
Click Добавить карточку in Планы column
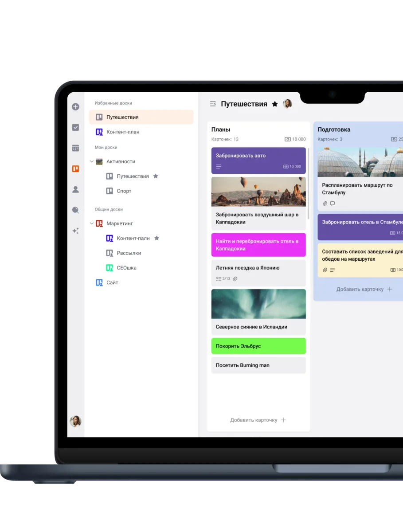point(258,420)
